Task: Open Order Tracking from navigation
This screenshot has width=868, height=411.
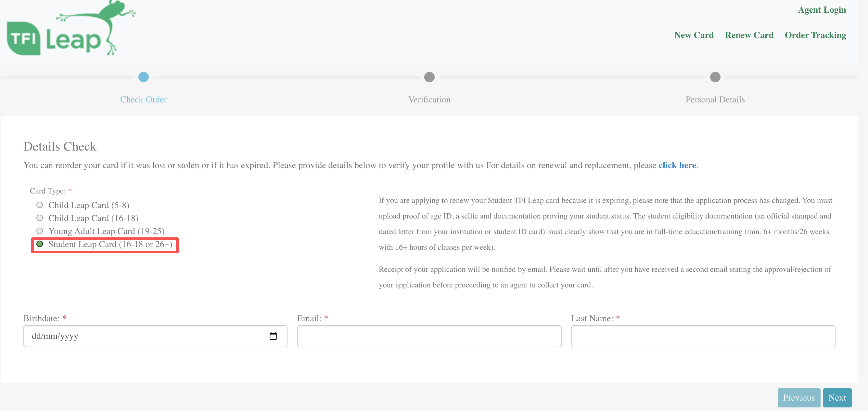Action: [x=815, y=35]
